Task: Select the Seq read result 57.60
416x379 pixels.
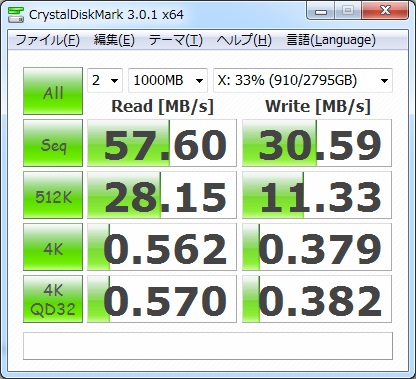Action: pyautogui.click(x=162, y=143)
